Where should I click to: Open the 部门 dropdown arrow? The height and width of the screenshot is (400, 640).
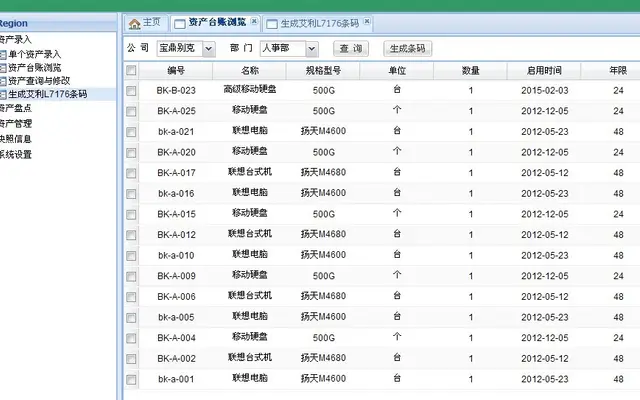click(x=312, y=49)
